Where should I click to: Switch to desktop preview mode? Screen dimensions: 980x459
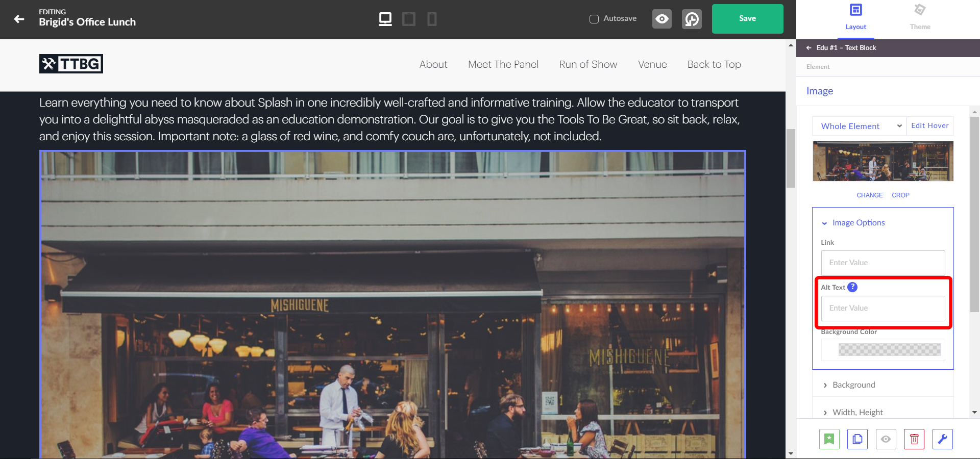(x=385, y=19)
